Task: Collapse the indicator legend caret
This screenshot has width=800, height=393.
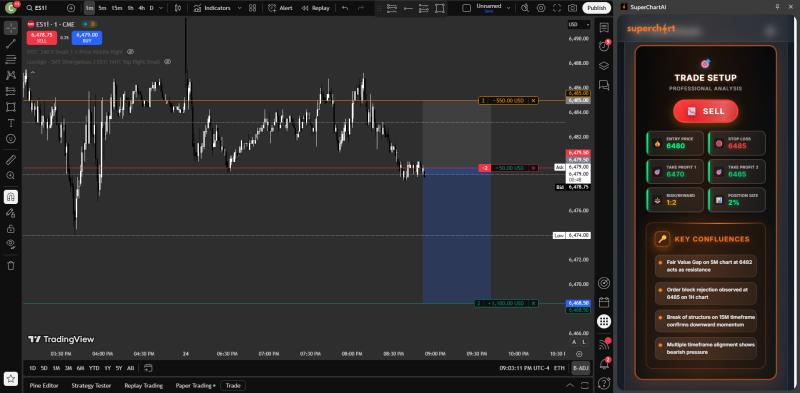Action: tap(33, 72)
